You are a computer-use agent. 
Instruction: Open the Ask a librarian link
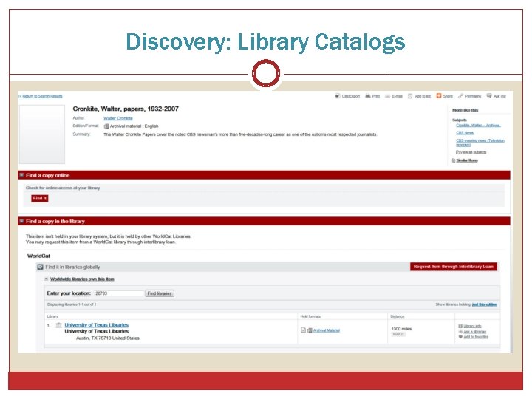click(474, 332)
